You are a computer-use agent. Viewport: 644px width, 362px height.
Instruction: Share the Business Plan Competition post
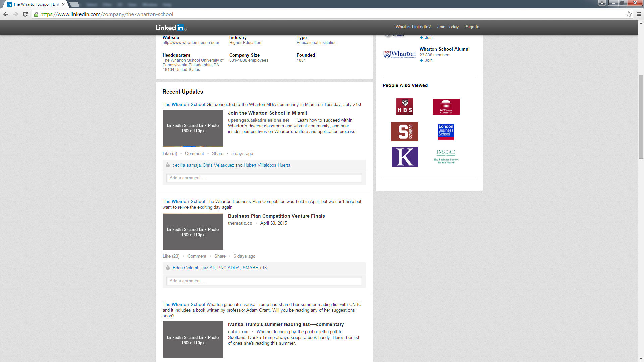coord(220,256)
